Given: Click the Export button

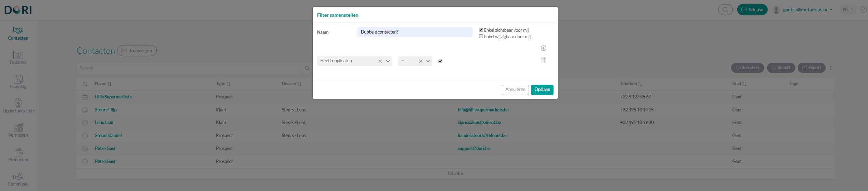Looking at the screenshot, I should pos(811,68).
